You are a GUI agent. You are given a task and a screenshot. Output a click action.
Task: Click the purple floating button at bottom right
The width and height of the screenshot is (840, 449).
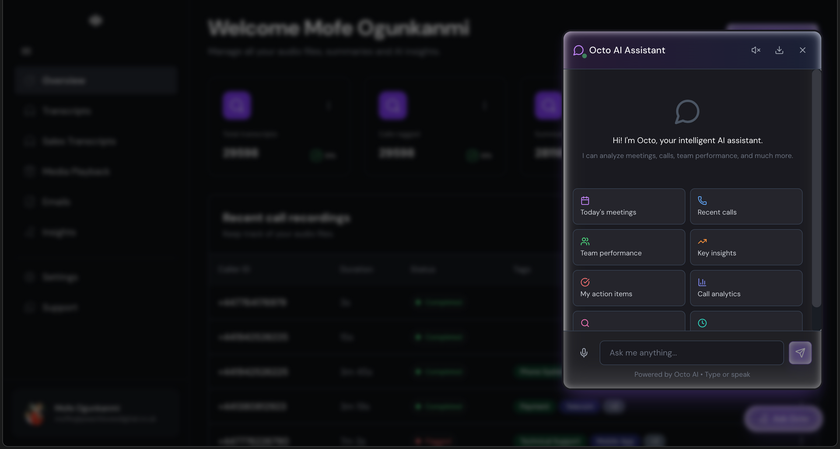point(783,418)
